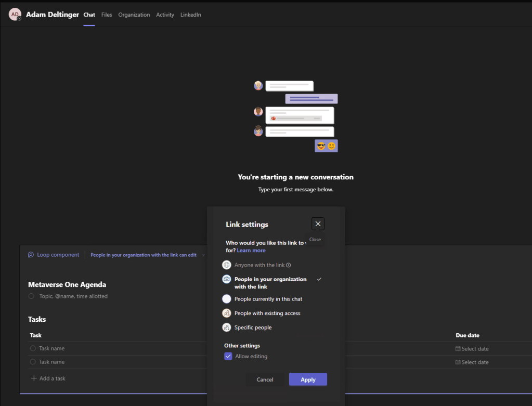Click the Loop component icon

31,255
